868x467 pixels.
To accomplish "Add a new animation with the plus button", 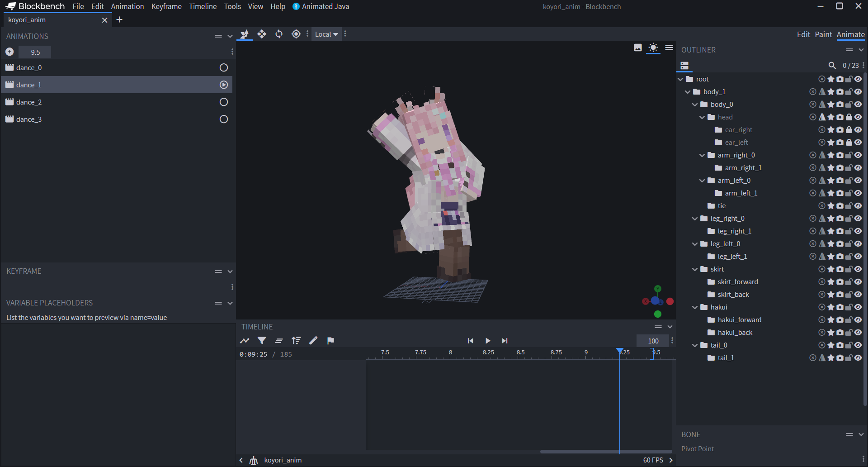I will point(9,52).
